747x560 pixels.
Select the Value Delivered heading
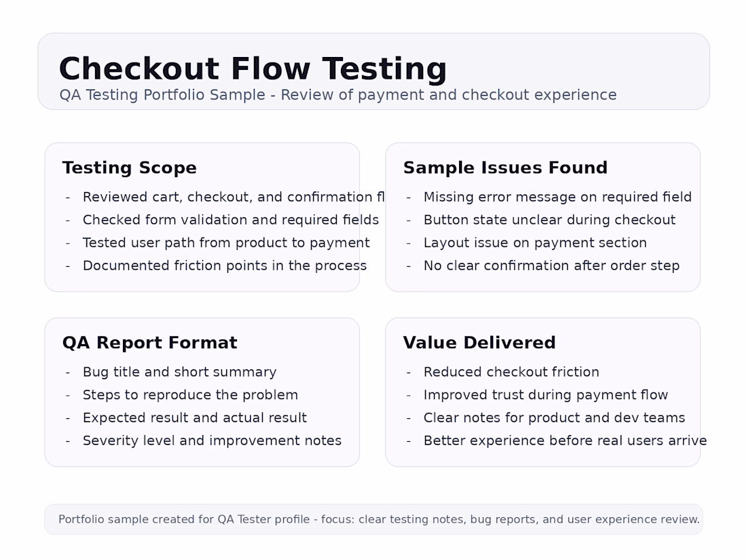479,343
